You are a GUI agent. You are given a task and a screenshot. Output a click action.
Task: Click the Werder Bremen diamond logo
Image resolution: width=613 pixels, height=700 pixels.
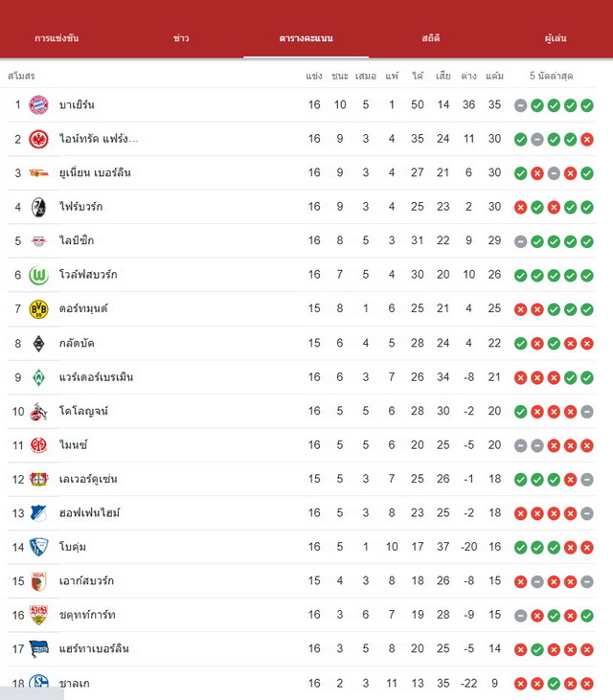(x=38, y=377)
